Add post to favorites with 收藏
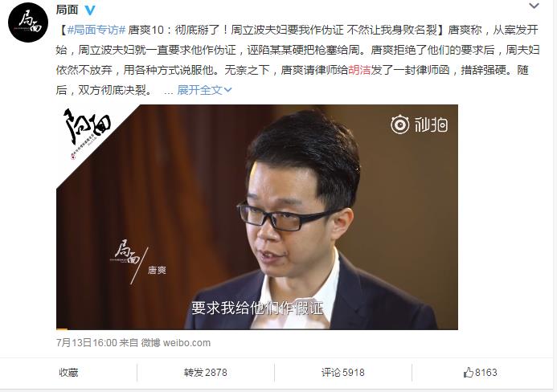Viewport: 557px width, 392px height. coord(68,373)
